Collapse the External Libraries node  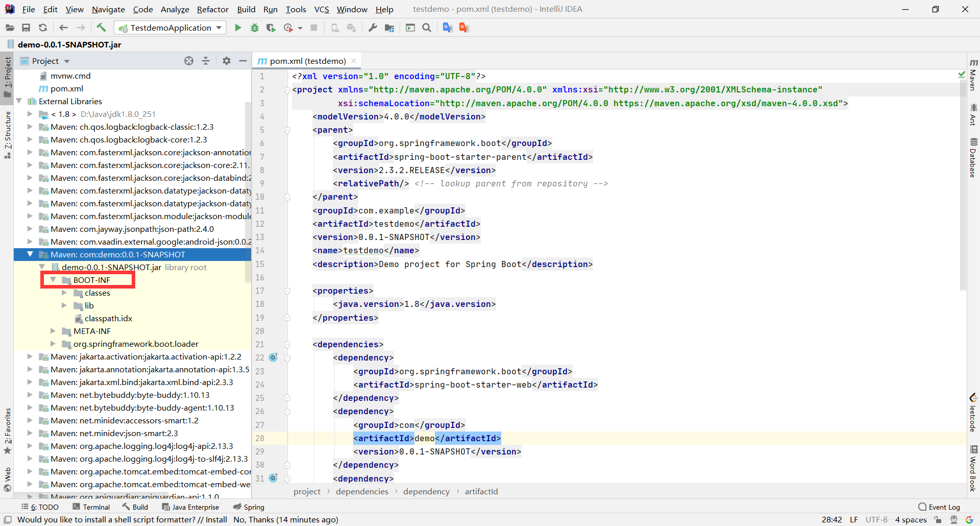(19, 101)
